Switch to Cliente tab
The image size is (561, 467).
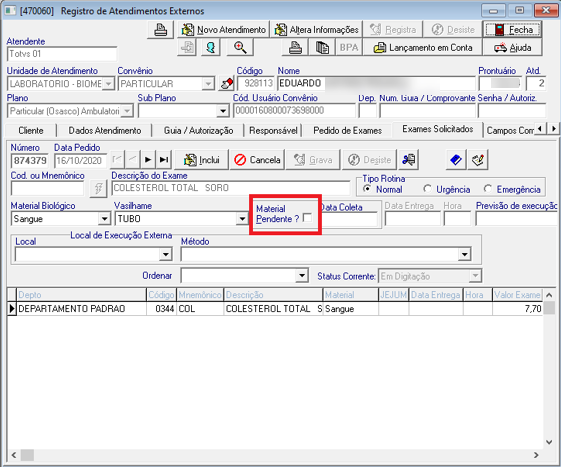(31, 131)
